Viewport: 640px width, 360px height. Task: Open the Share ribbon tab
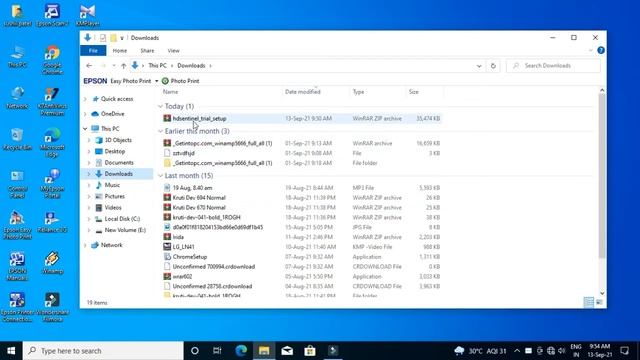(147, 51)
